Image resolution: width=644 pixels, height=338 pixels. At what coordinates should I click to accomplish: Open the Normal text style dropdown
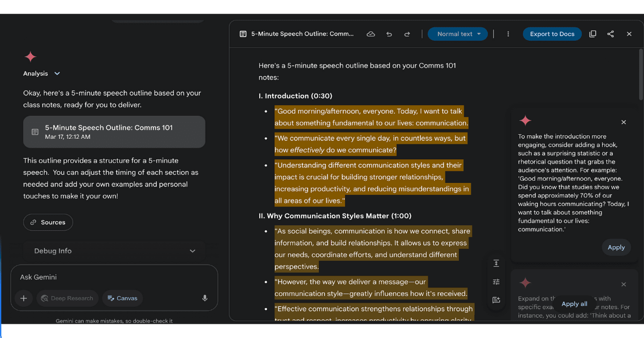click(x=457, y=33)
